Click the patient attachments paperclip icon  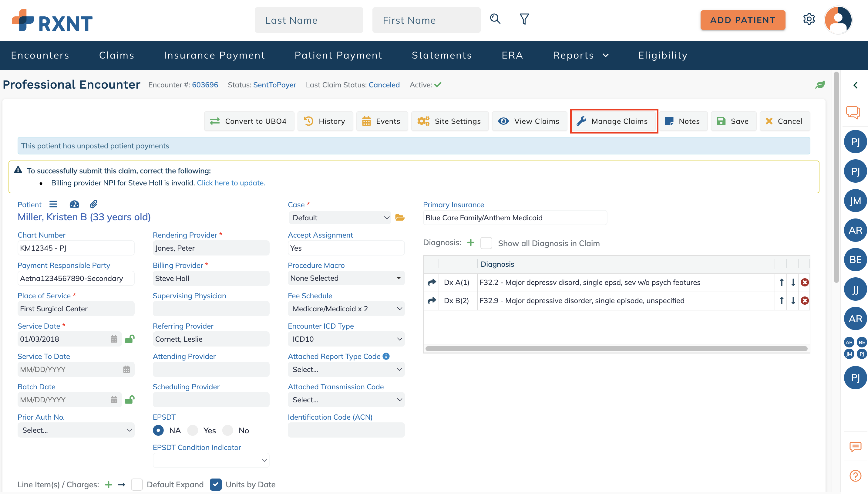[x=94, y=204]
